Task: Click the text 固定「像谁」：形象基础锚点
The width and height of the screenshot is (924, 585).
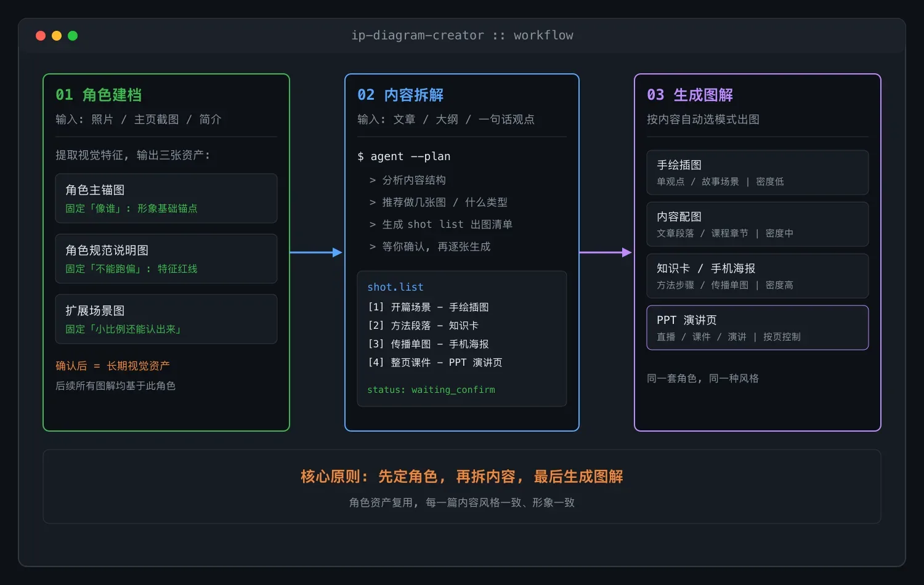Action: (132, 209)
